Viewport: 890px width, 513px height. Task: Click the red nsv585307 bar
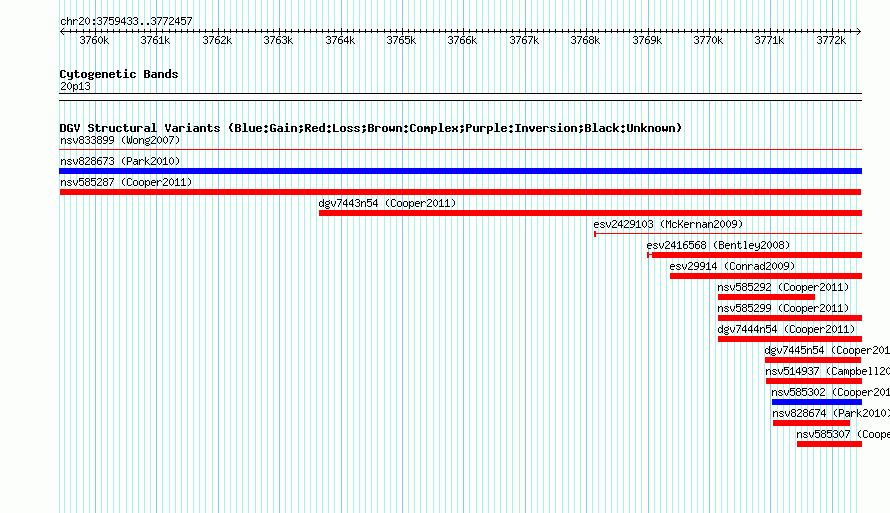(829, 444)
